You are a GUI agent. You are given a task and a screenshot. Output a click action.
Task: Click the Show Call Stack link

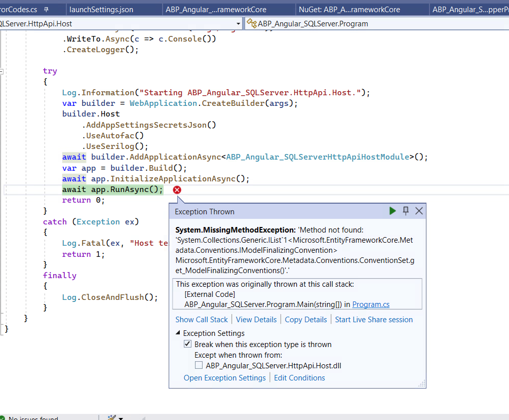tap(202, 320)
